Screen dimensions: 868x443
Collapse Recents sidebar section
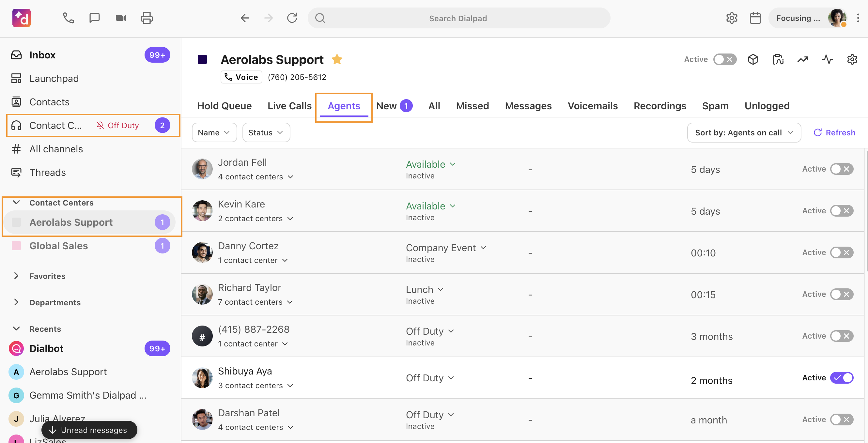tap(16, 328)
